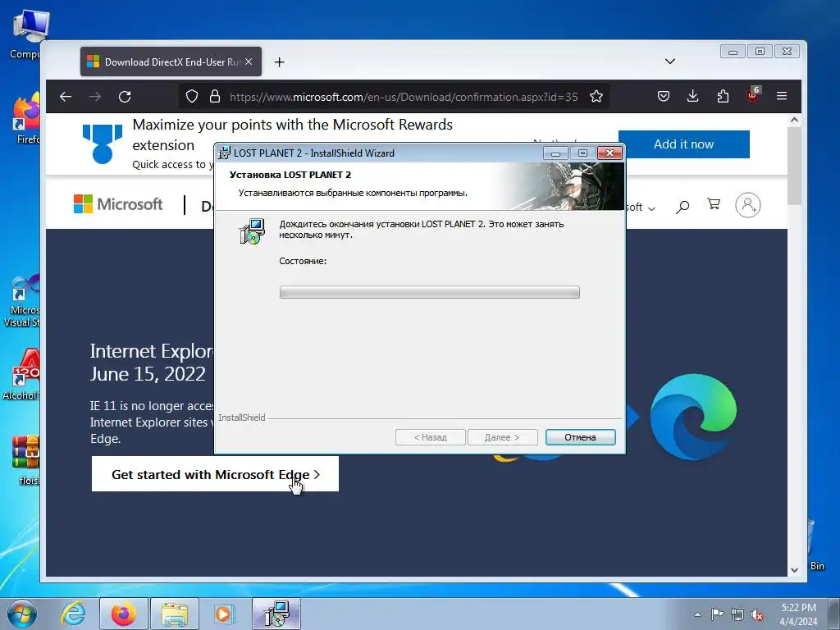The height and width of the screenshot is (630, 840).
Task: Go back using Firefox back arrow
Action: coord(66,97)
